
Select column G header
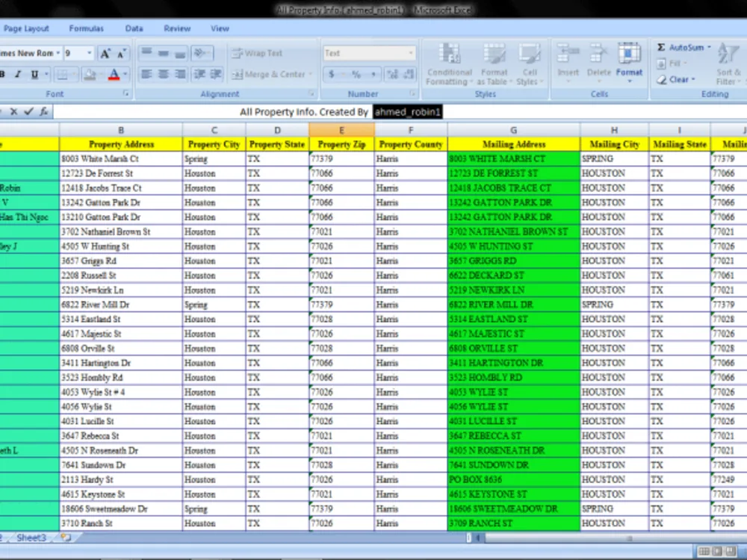click(514, 130)
